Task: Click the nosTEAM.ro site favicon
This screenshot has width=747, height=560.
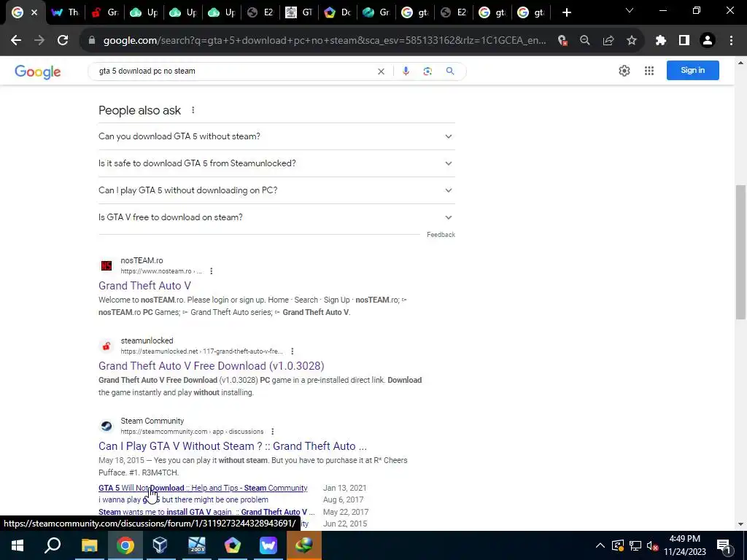Action: (107, 265)
